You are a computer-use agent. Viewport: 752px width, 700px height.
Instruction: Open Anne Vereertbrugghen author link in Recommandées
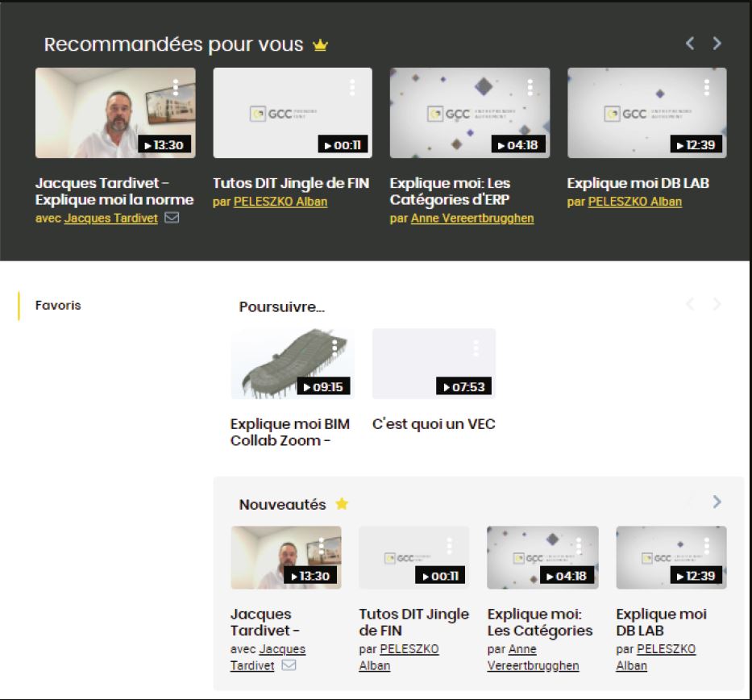point(472,219)
